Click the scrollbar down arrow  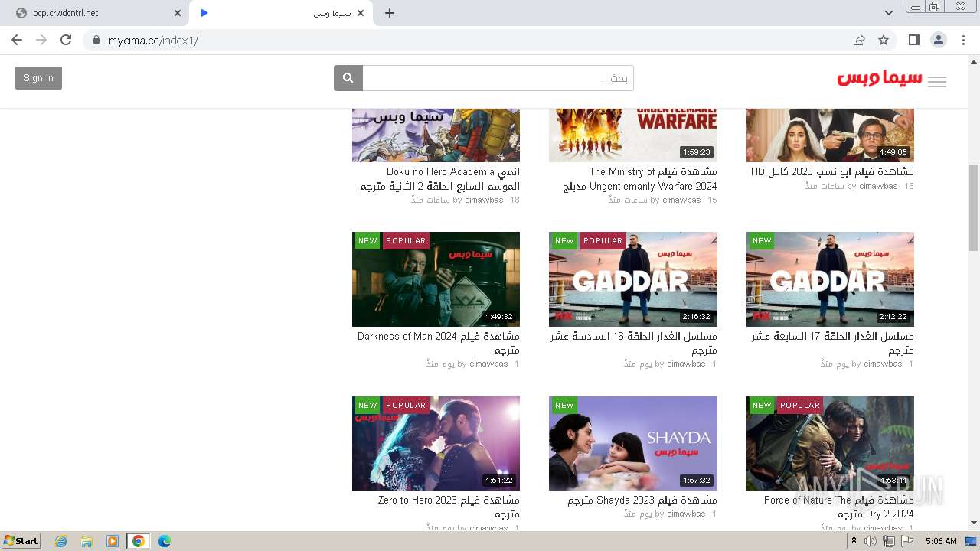click(x=974, y=523)
